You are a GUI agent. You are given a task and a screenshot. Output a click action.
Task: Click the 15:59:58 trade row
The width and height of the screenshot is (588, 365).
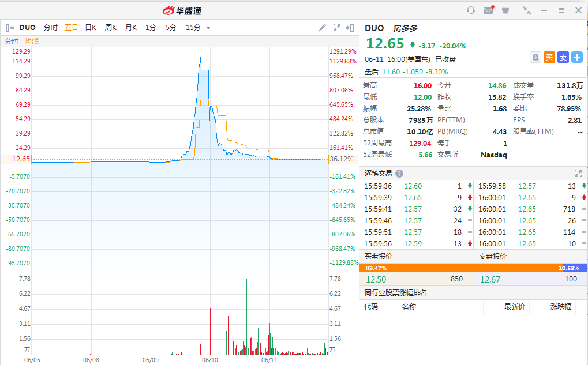(x=532, y=186)
